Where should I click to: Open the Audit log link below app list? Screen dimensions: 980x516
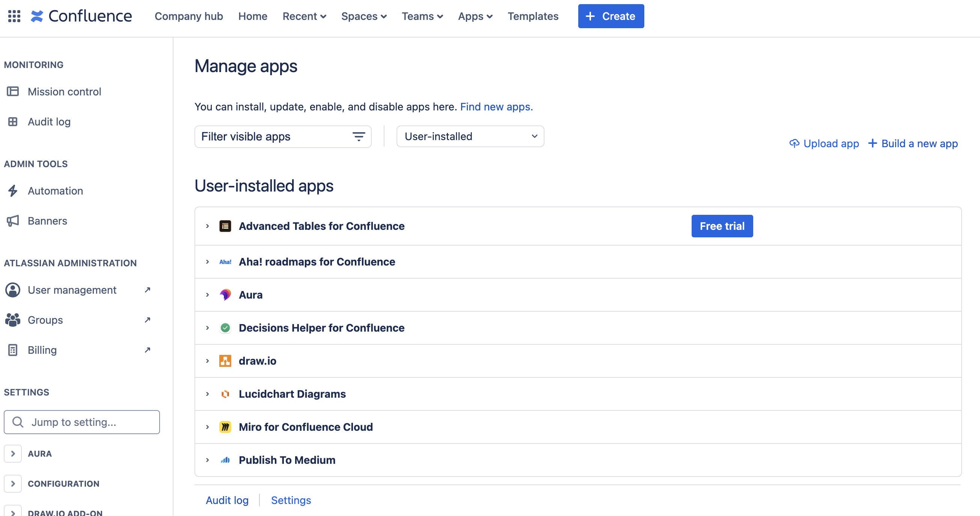click(227, 500)
